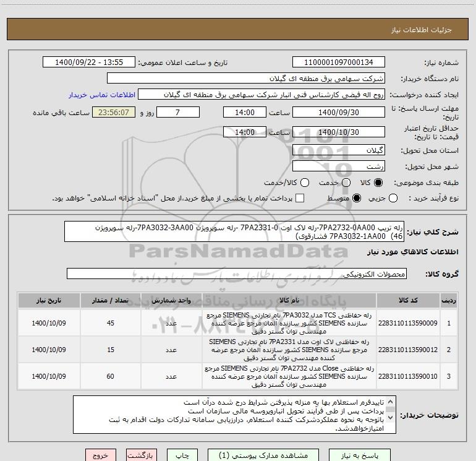Screen dimensions: 476x461
Task: Click the پاسخ به نیاز button
Action: pos(359,455)
